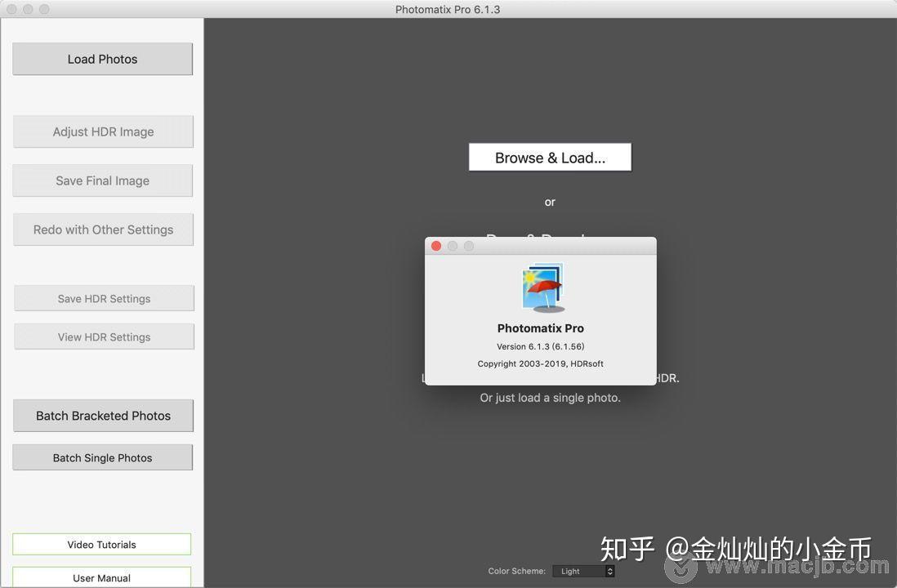Click the drag and drop area
Viewport: 897px width, 588px height.
click(x=550, y=239)
